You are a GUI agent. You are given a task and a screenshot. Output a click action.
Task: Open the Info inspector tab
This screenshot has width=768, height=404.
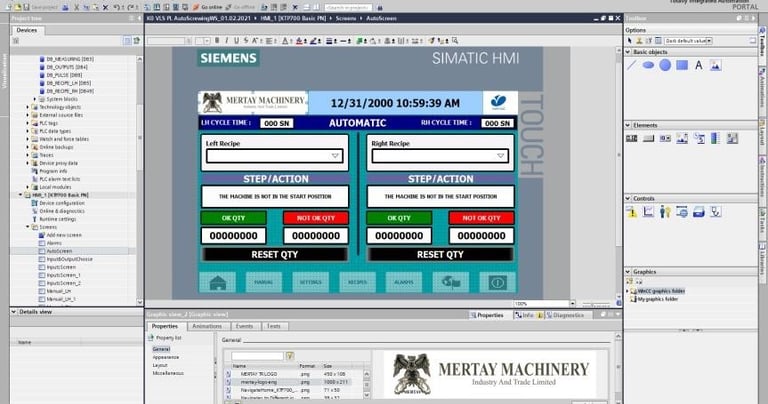[x=527, y=315]
